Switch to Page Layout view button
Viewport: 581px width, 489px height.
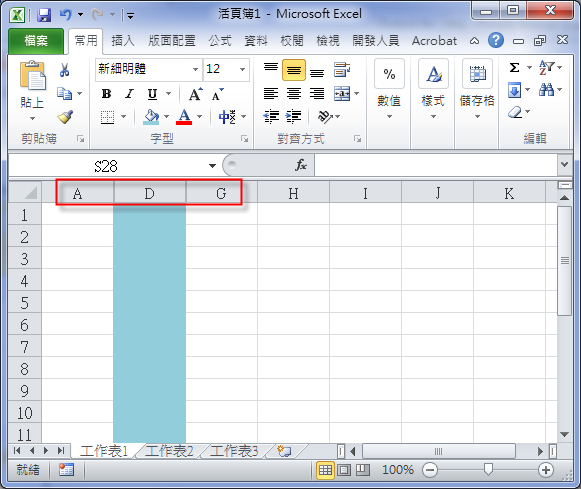pos(344,470)
